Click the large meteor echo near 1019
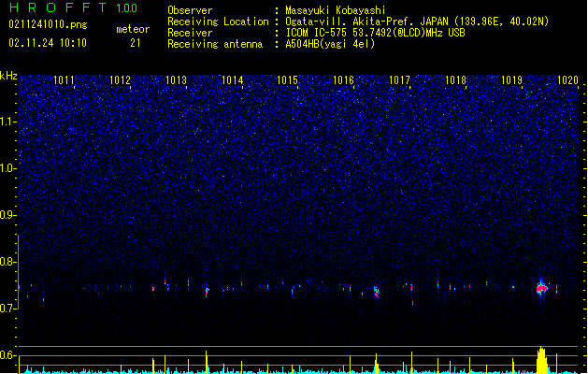This screenshot has width=588, height=374. 541,289
